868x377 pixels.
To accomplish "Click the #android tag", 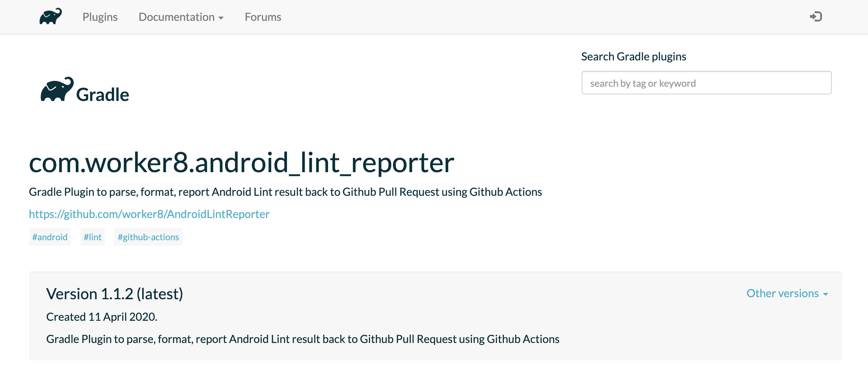I will (50, 236).
